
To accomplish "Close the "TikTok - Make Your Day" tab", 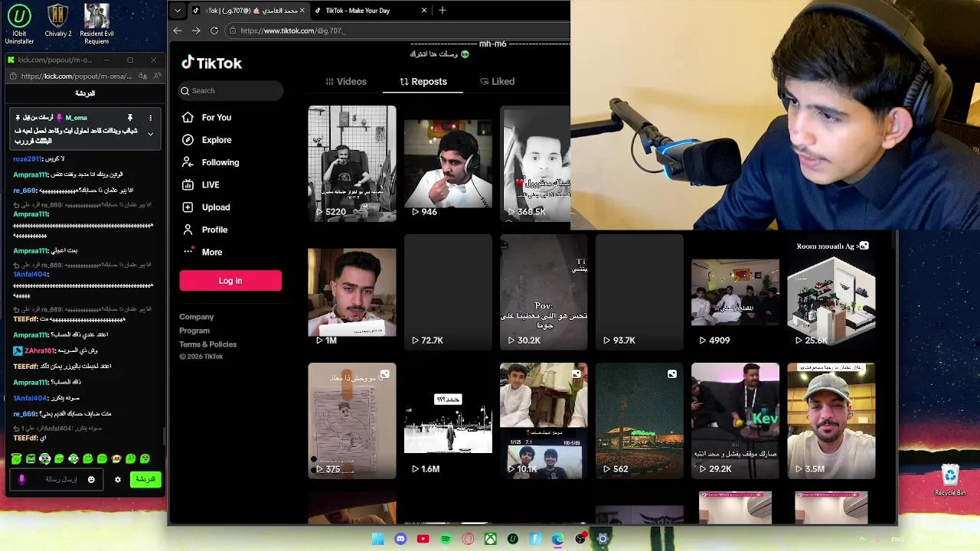I will tap(424, 11).
